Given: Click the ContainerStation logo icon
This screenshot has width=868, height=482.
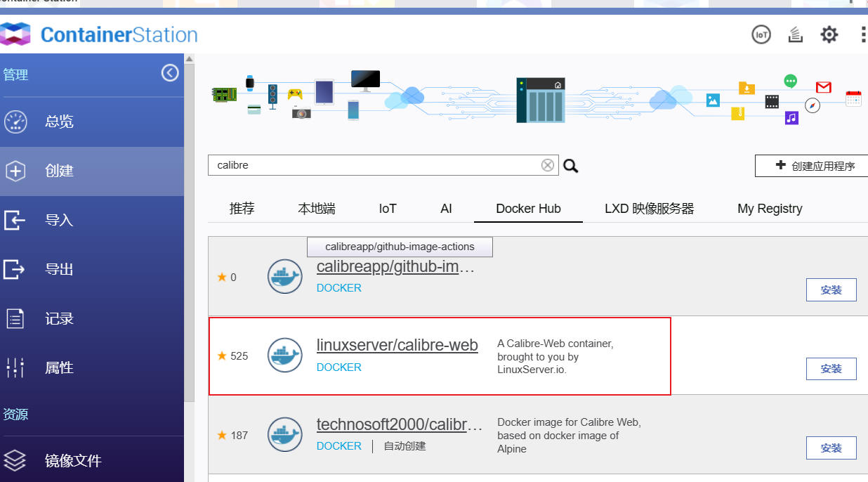Looking at the screenshot, I should (x=15, y=34).
